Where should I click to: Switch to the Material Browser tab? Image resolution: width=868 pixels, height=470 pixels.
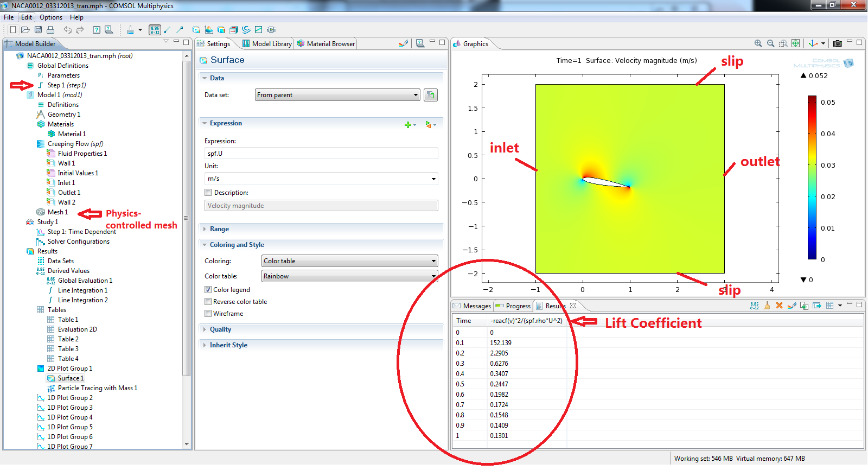click(x=326, y=44)
